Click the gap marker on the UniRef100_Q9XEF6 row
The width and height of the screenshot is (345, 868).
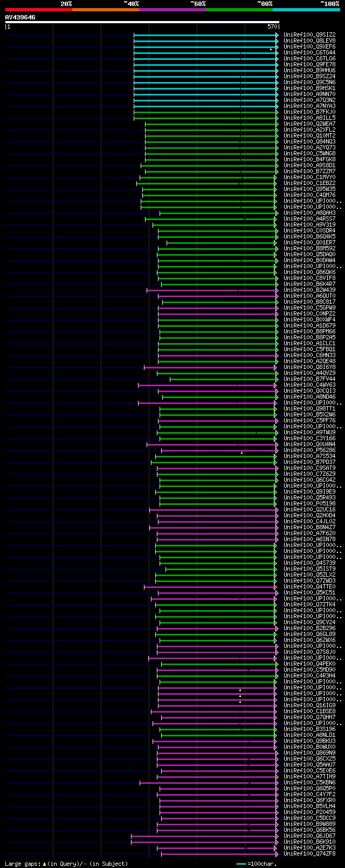point(271,49)
